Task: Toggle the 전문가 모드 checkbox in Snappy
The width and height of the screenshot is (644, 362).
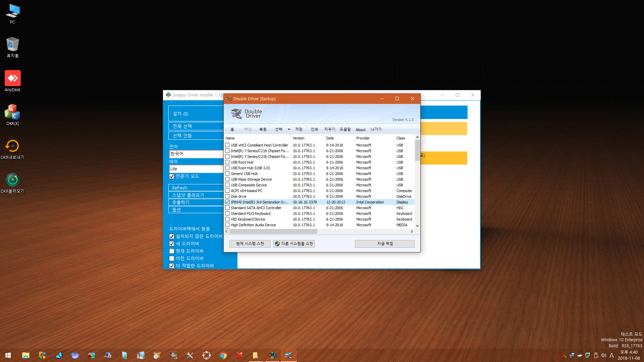Action: point(172,176)
